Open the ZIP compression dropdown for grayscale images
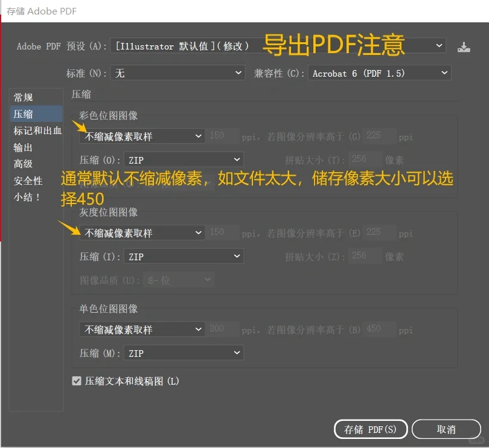The width and height of the screenshot is (489, 448). coord(184,256)
